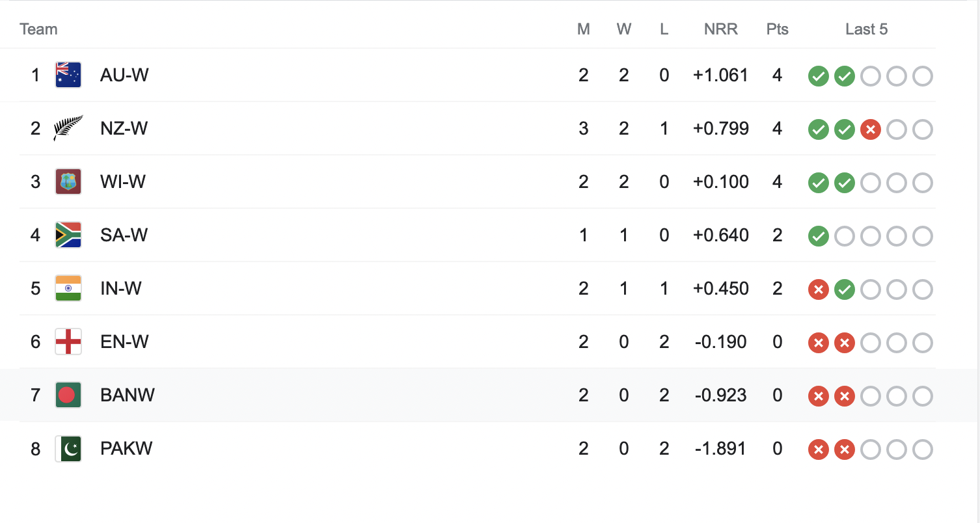980x523 pixels.
Task: Click the India flag icon
Action: [x=68, y=289]
